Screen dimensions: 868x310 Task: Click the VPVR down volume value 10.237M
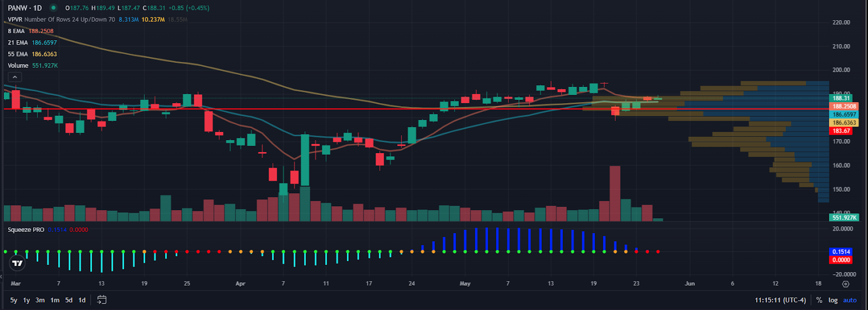click(153, 20)
